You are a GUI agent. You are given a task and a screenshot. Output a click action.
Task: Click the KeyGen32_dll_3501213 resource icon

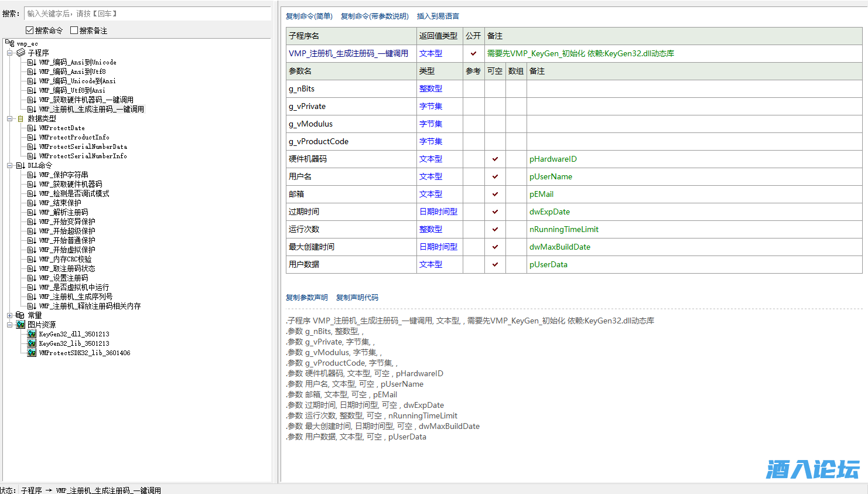[x=32, y=334]
